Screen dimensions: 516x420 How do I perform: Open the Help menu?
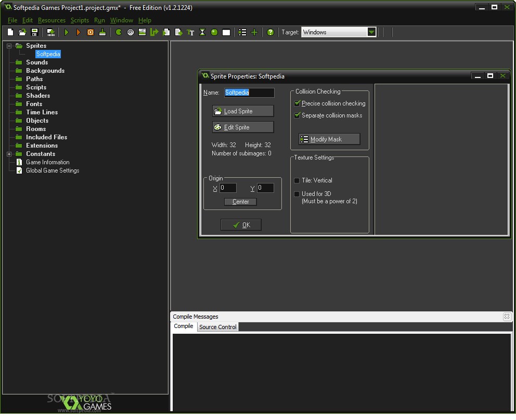click(145, 20)
